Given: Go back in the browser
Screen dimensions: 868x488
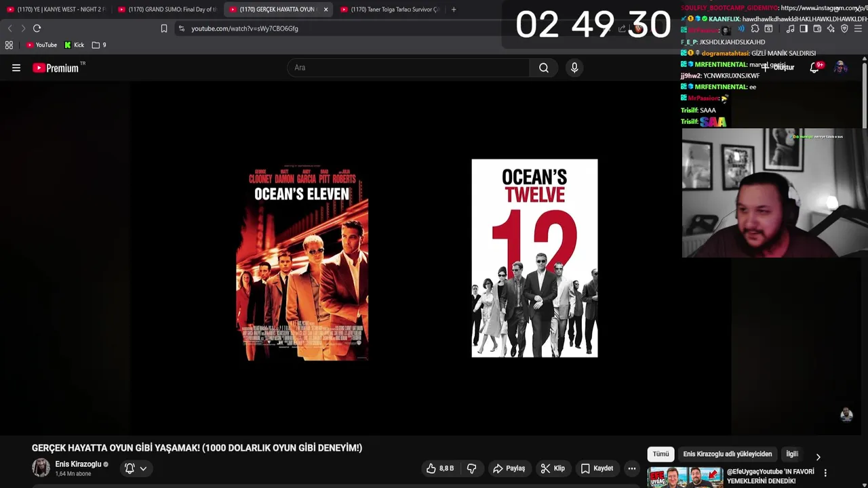Looking at the screenshot, I should point(9,28).
